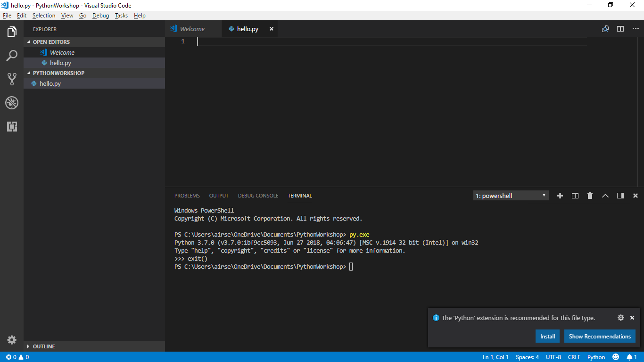Screen dimensions: 644x362
Task: Switch to the Problems panel tab
Action: [187, 196]
